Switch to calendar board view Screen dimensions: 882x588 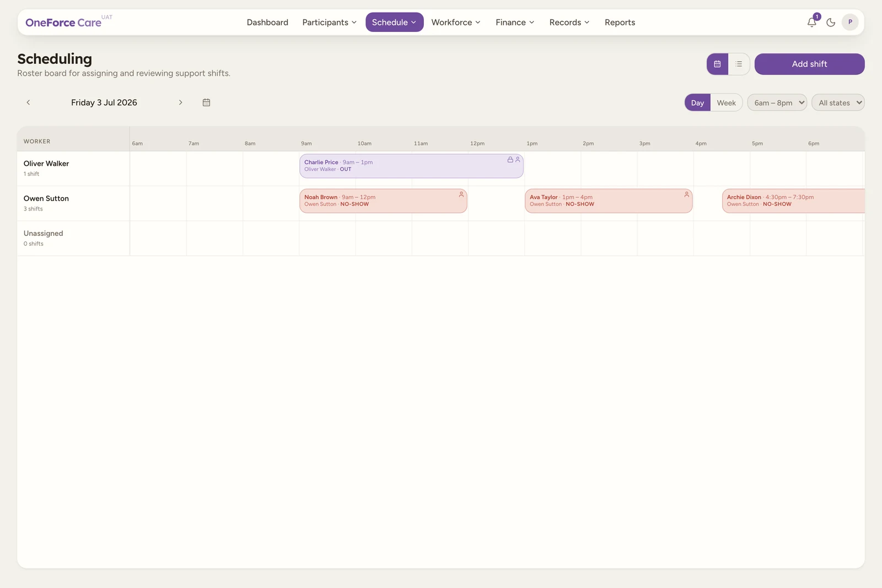(717, 64)
